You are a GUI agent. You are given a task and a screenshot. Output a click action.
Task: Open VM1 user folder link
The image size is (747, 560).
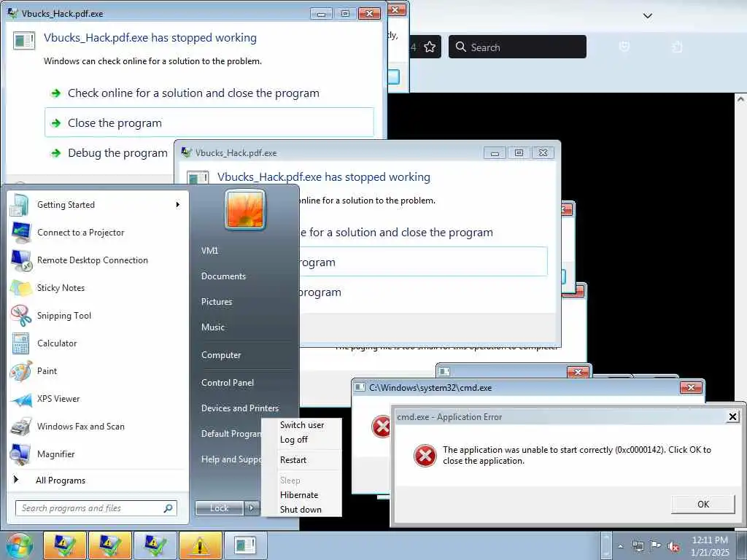tap(209, 251)
